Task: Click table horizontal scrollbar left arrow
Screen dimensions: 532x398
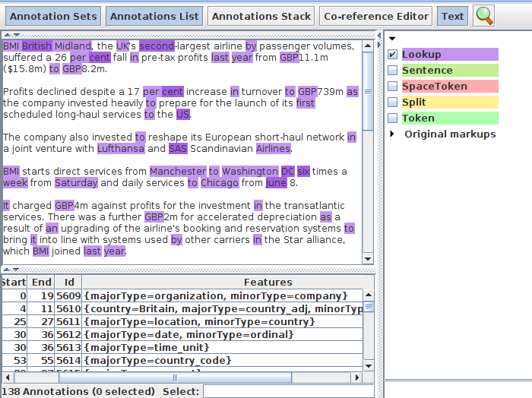Action: coord(6,377)
